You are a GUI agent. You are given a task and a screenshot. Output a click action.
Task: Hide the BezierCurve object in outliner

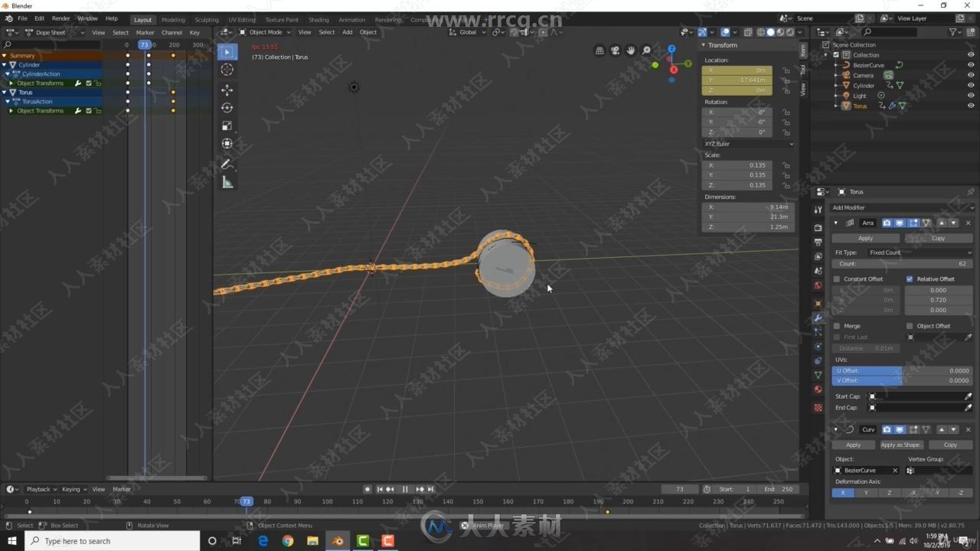point(971,65)
